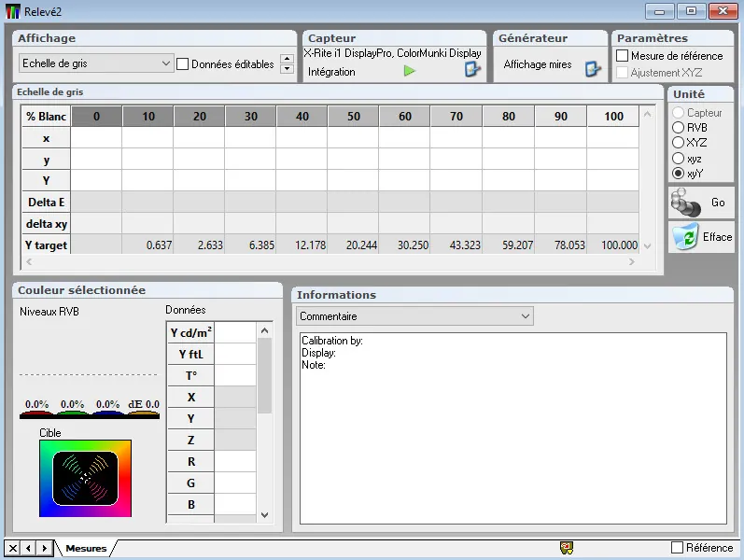This screenshot has height=560, width=744.
Task: Click the Données list scroll up arrow
Action: pyautogui.click(x=265, y=329)
